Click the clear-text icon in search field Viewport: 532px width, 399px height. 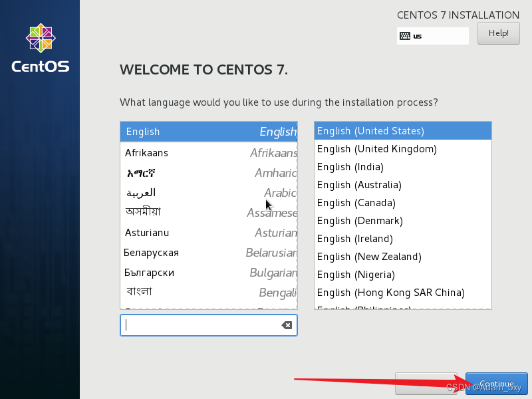[287, 325]
